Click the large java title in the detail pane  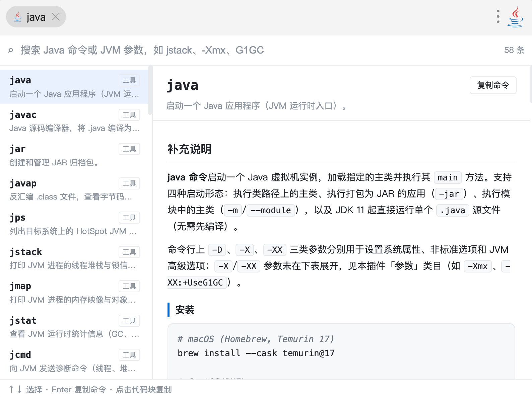tap(183, 85)
